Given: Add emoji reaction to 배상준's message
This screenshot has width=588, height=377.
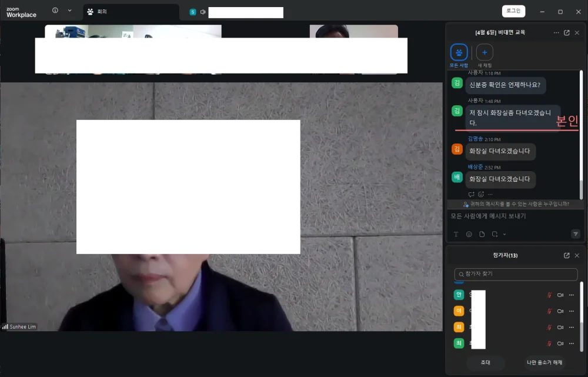Looking at the screenshot, I should [481, 194].
